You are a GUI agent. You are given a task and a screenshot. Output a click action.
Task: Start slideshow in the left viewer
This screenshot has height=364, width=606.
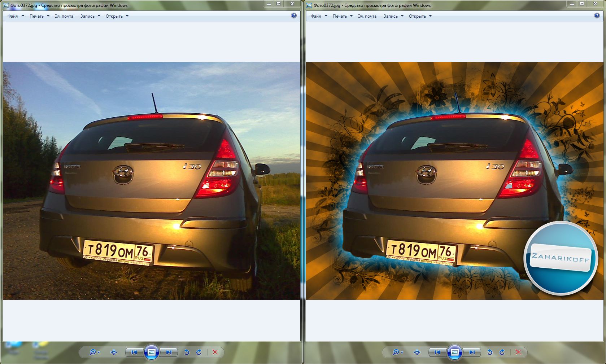[152, 352]
